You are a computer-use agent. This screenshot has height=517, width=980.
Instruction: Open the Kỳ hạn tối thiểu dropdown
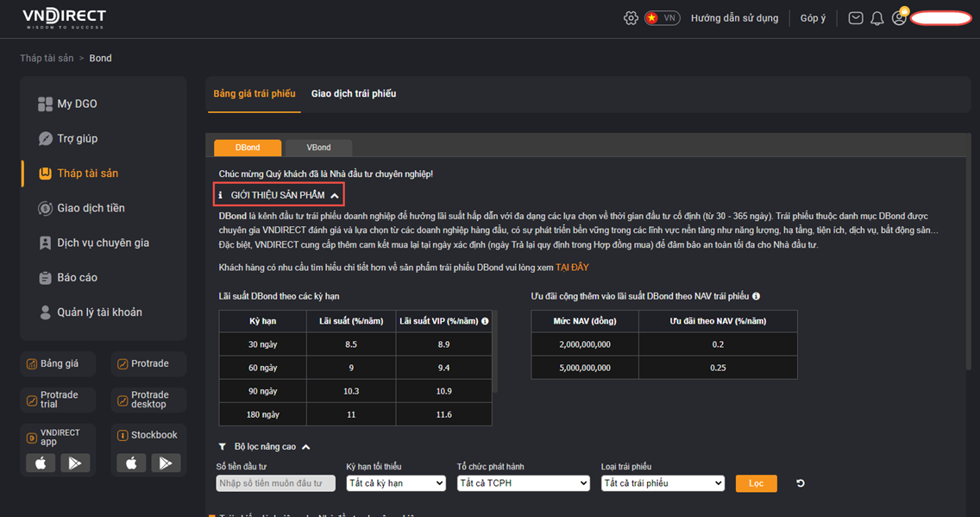pyautogui.click(x=396, y=483)
